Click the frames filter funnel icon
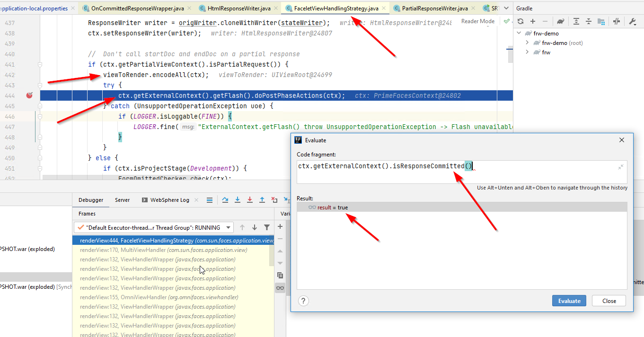The image size is (644, 337). tap(267, 227)
